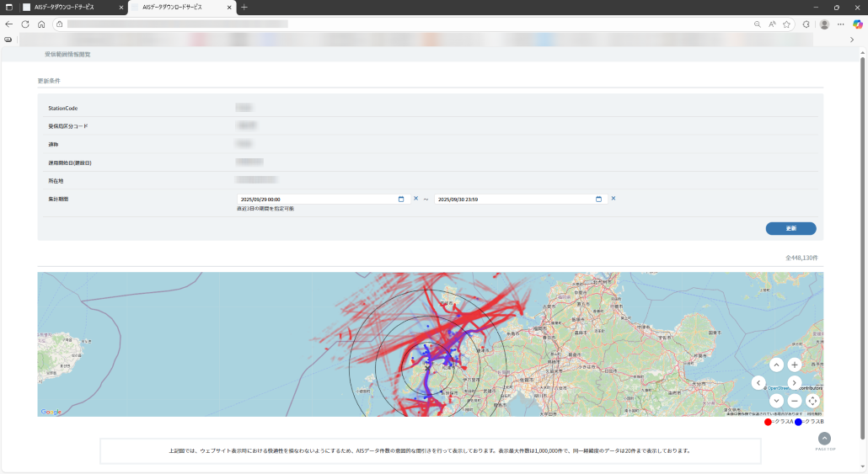Zoom in the map with plus button
This screenshot has height=474, width=868.
[794, 365]
